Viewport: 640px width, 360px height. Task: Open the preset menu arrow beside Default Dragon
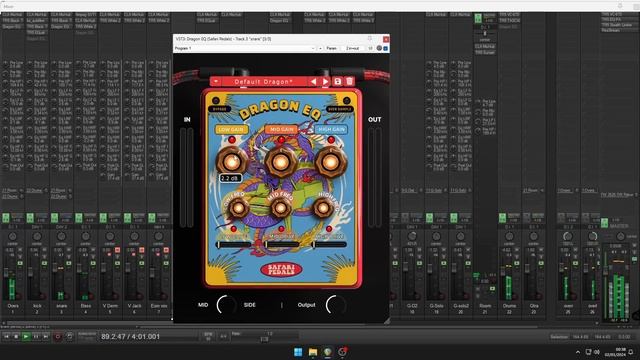(216, 82)
